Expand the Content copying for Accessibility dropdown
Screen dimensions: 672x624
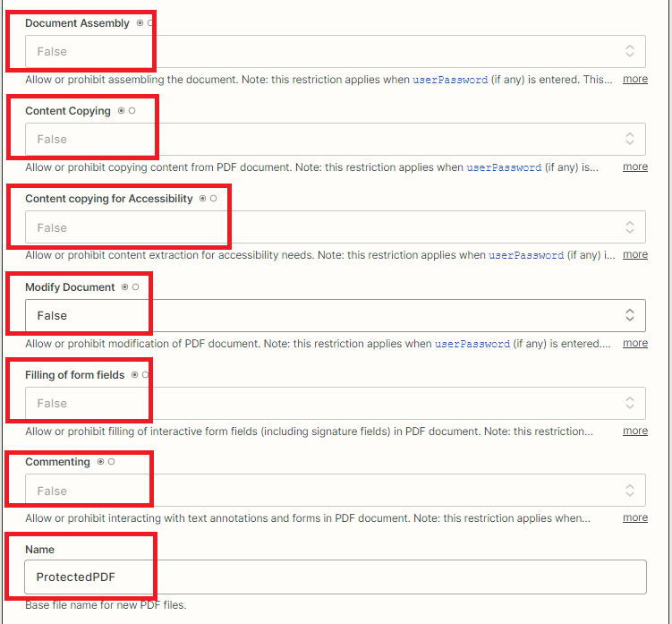329,227
